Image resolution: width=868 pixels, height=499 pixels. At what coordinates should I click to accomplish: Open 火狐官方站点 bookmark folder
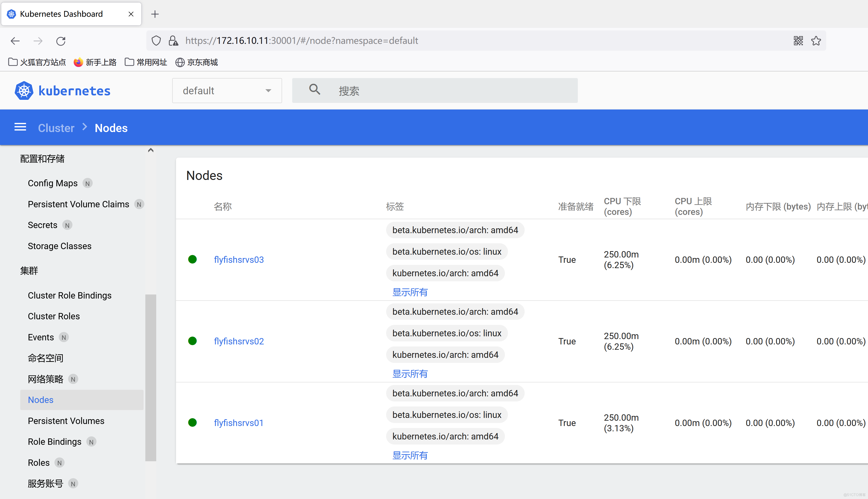click(x=37, y=62)
